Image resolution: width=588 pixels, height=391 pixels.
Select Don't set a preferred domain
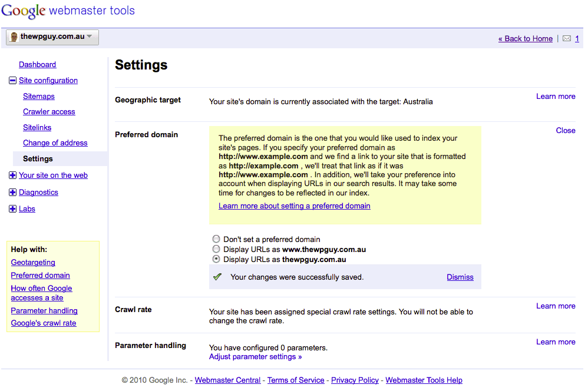(x=216, y=239)
